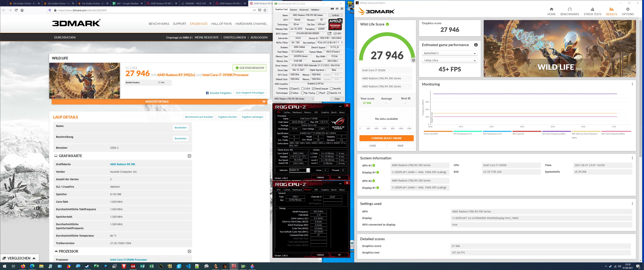This screenshot has height=270, width=644.
Task: Open the Monitoring panel three-dot menu
Action: (632, 84)
